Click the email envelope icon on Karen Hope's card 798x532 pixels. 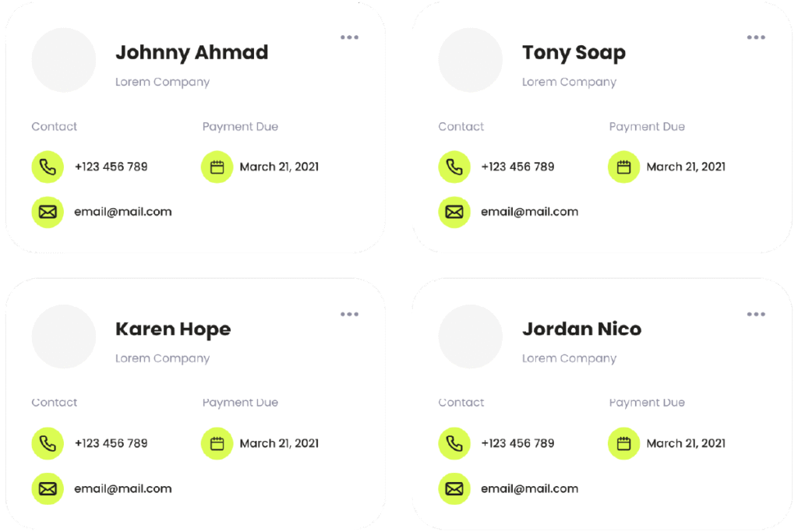(48, 488)
